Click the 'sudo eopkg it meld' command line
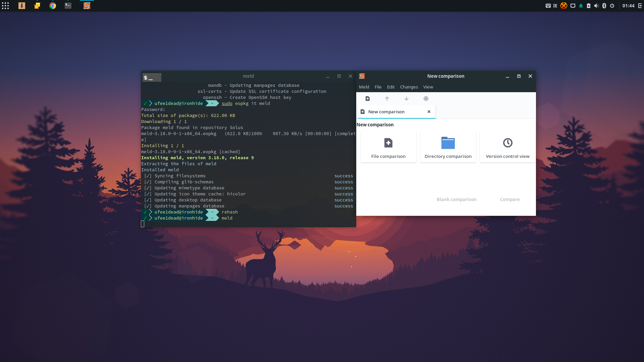Image resolution: width=644 pixels, height=362 pixels. click(246, 104)
